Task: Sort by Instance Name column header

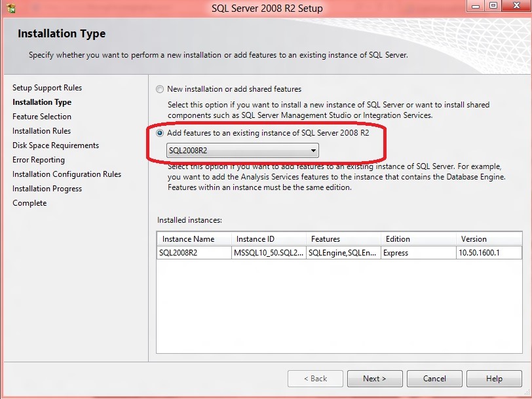Action: pos(194,239)
